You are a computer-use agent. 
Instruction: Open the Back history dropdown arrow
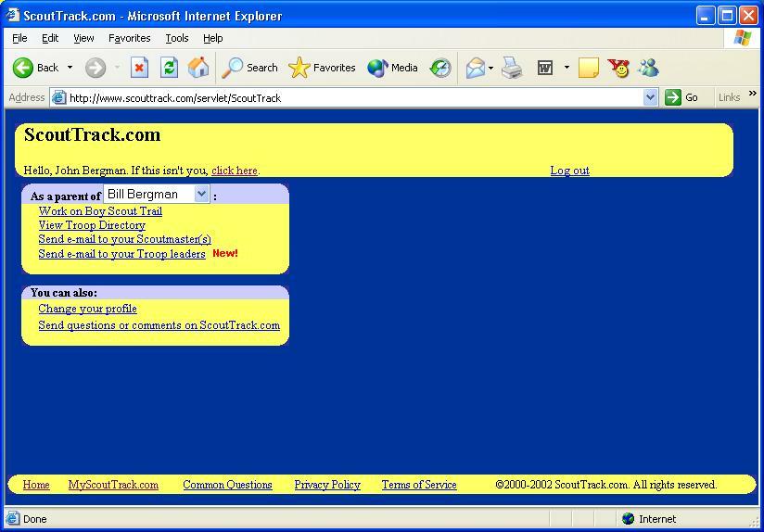(x=70, y=68)
